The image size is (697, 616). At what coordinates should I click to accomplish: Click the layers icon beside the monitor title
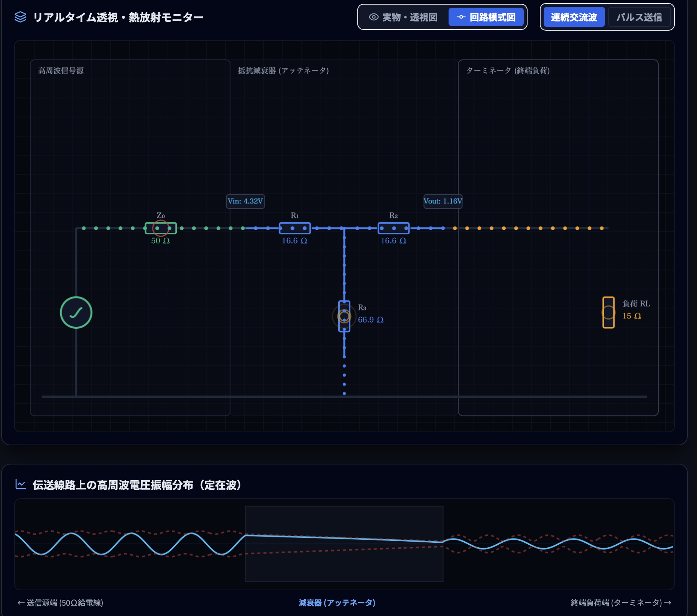coord(20,17)
